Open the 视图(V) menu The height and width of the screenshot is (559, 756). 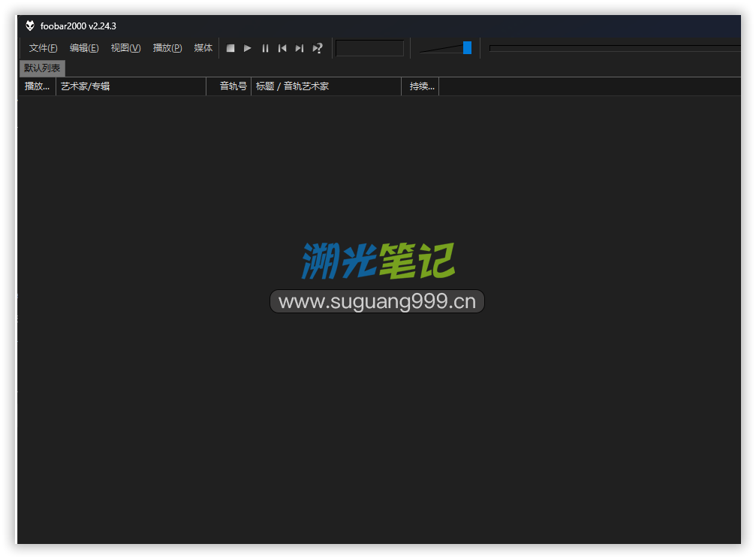[x=125, y=48]
